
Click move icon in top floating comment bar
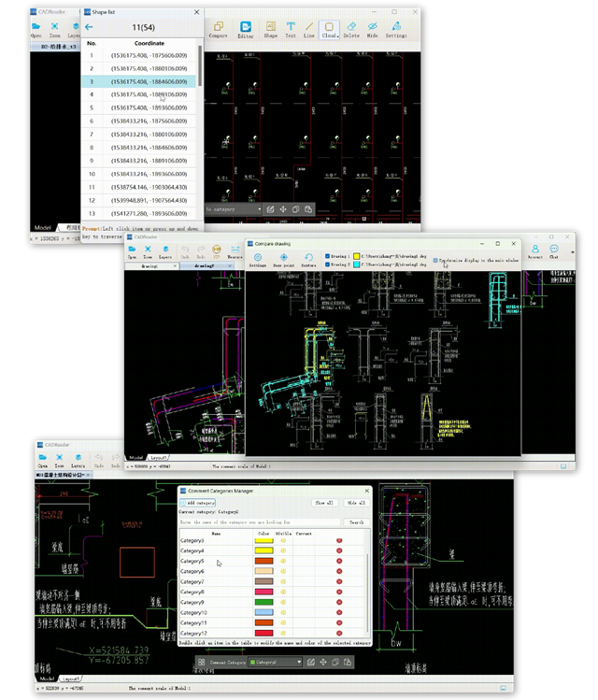pyautogui.click(x=283, y=209)
